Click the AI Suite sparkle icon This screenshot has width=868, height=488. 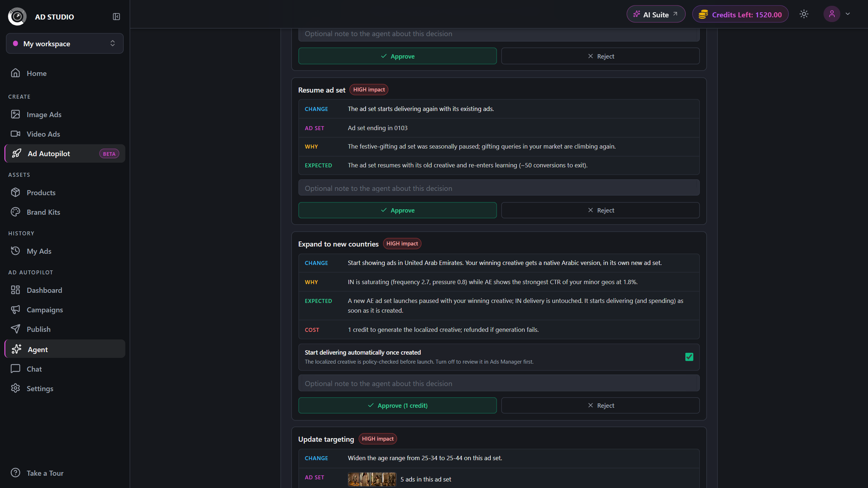637,14
